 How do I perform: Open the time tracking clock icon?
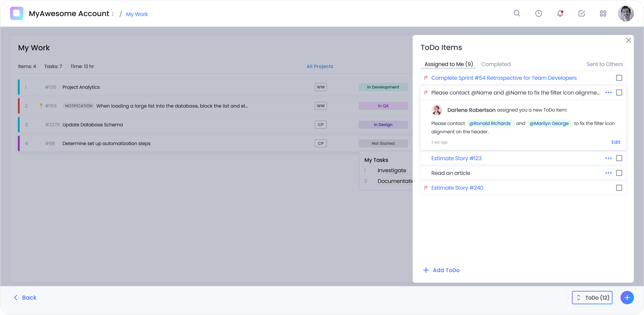538,13
